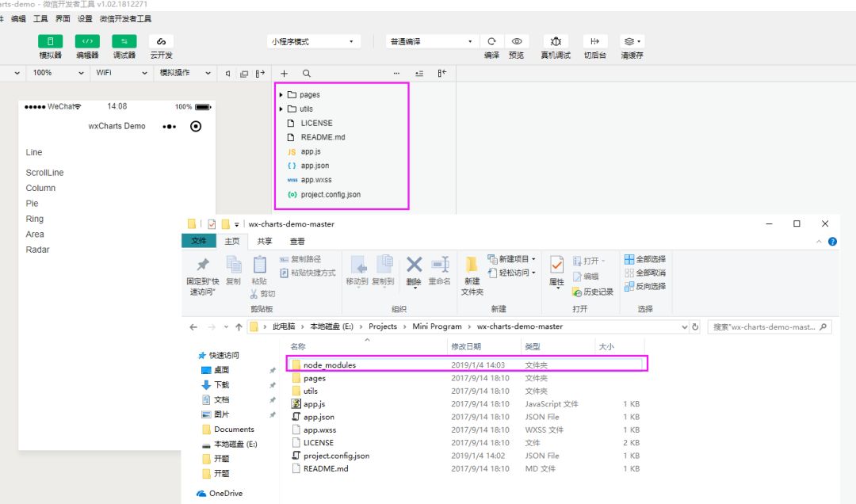Click 历史记录 in the ribbon
856x504 pixels.
coord(593,292)
